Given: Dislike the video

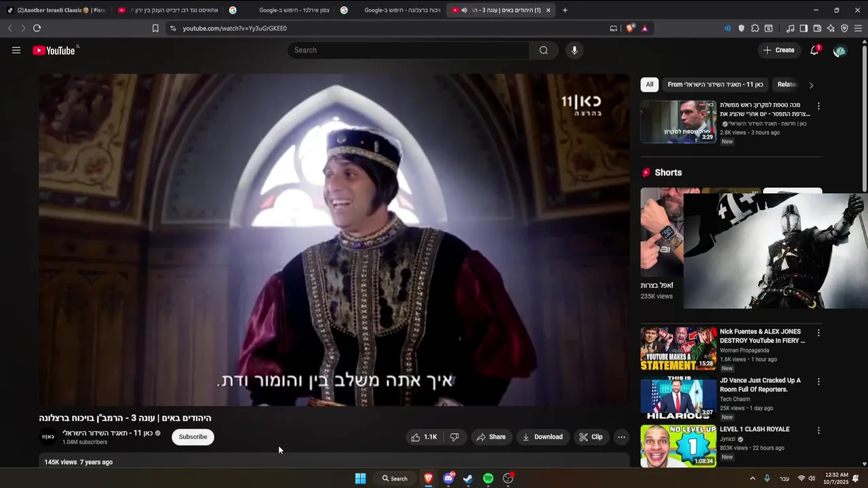Looking at the screenshot, I should pyautogui.click(x=454, y=437).
